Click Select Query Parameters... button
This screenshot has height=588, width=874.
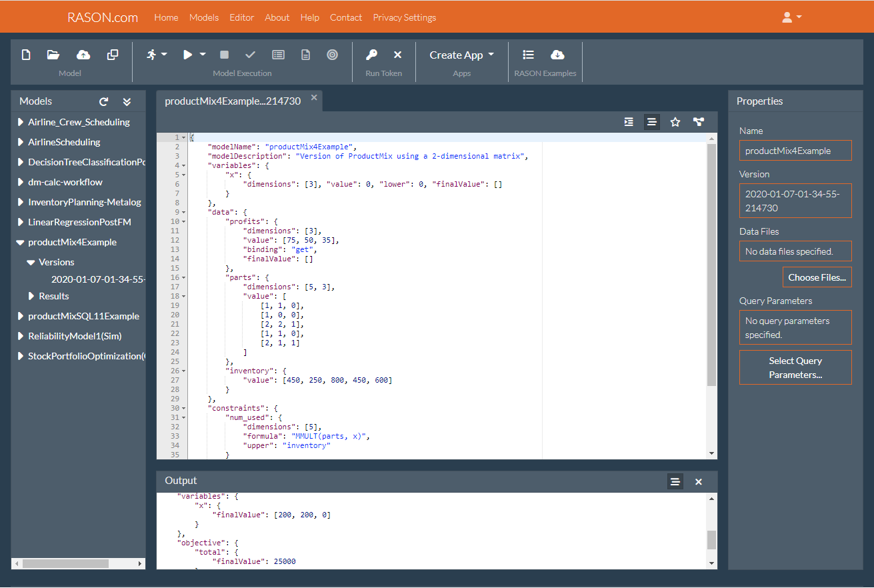click(x=795, y=367)
